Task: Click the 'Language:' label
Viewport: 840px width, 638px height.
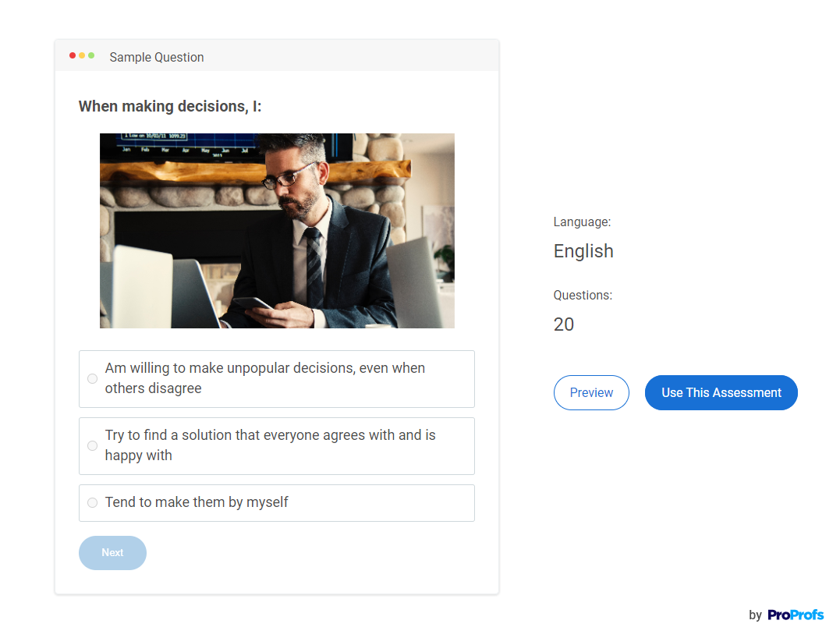Action: tap(582, 222)
